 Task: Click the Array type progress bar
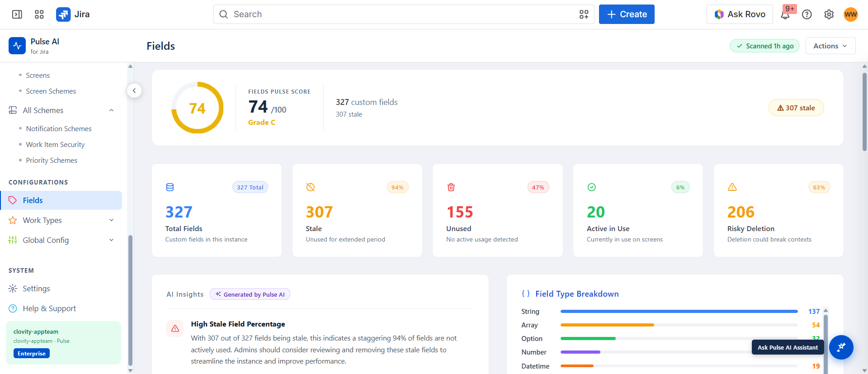point(679,325)
